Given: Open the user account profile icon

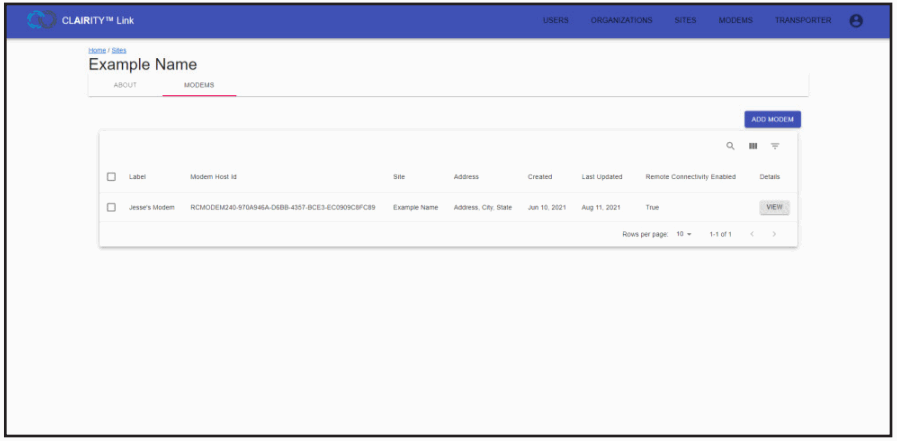Looking at the screenshot, I should [x=856, y=21].
